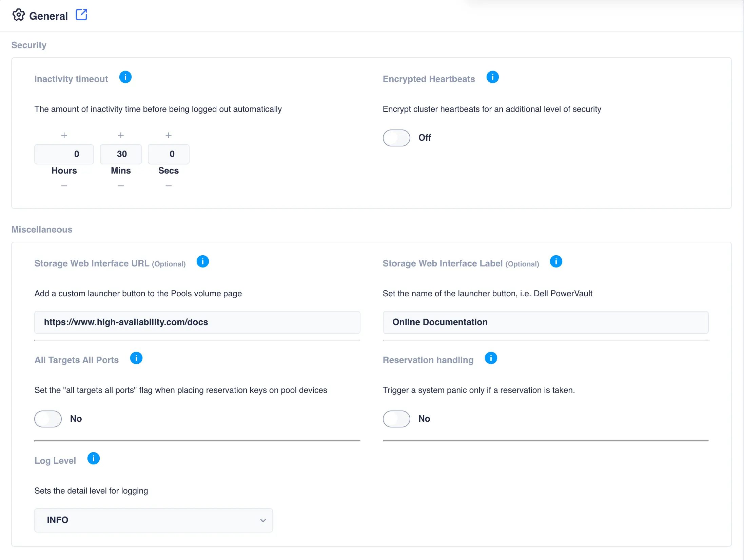Increment the Secs value
Image resolution: width=744 pixels, height=560 pixels.
[x=169, y=135]
